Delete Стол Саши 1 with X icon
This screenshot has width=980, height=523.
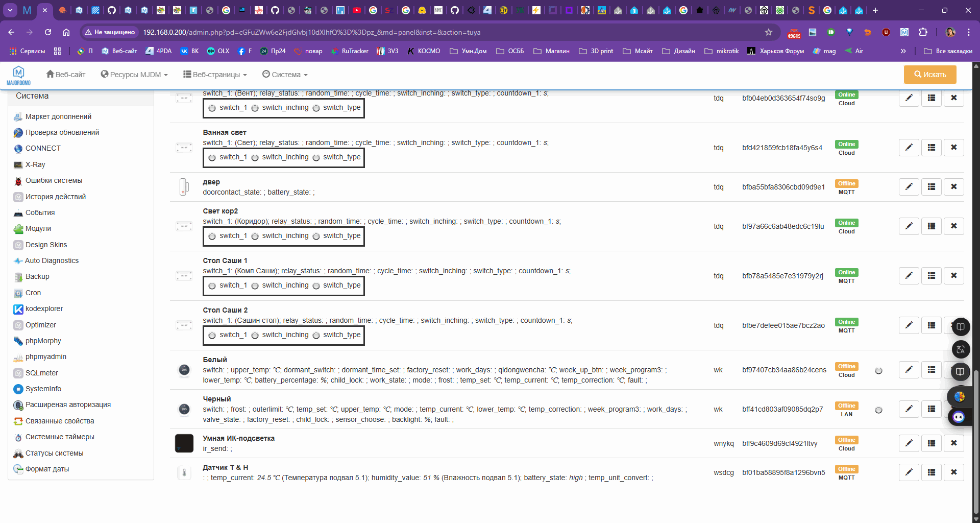click(x=953, y=276)
